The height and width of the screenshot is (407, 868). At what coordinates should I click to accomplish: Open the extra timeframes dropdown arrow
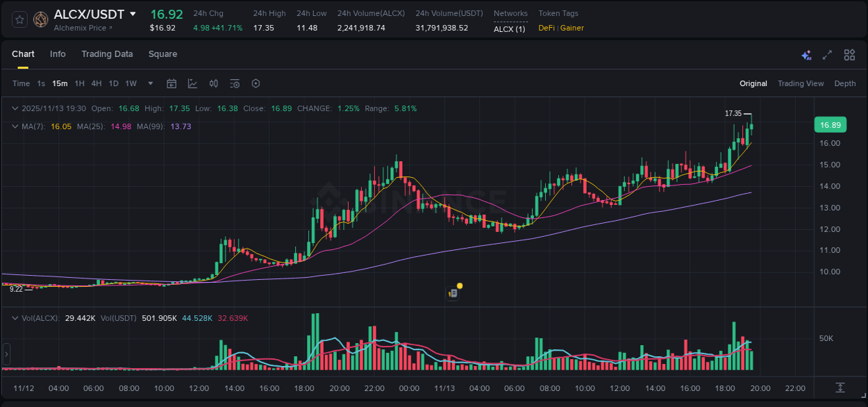coord(149,83)
